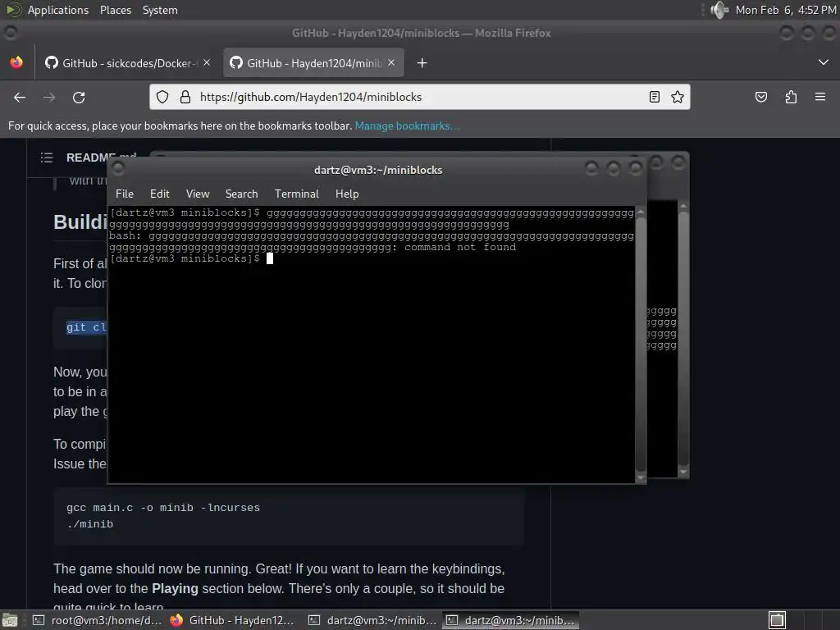Click the gcc main.c compile command text

pos(163,507)
